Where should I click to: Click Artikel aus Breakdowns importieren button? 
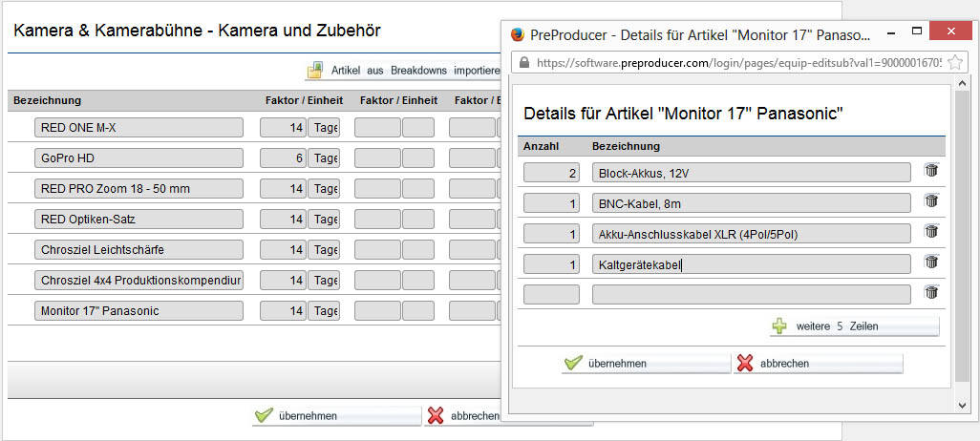coord(403,71)
